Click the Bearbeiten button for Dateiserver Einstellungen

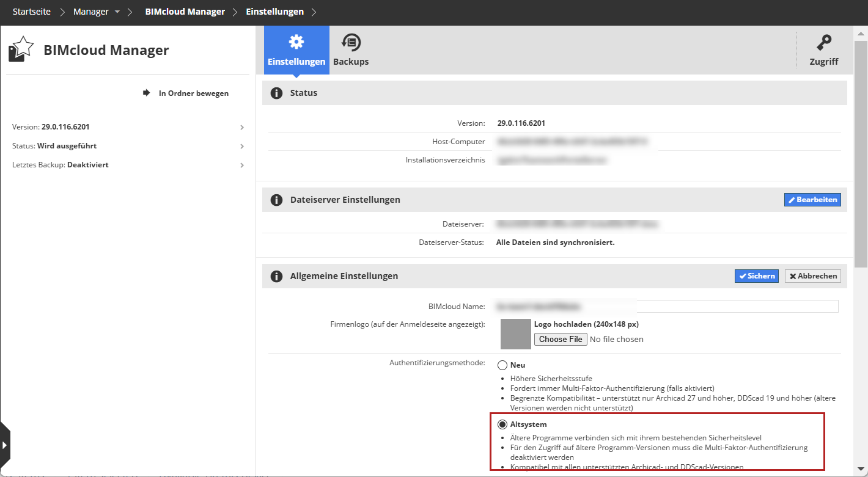(x=812, y=200)
